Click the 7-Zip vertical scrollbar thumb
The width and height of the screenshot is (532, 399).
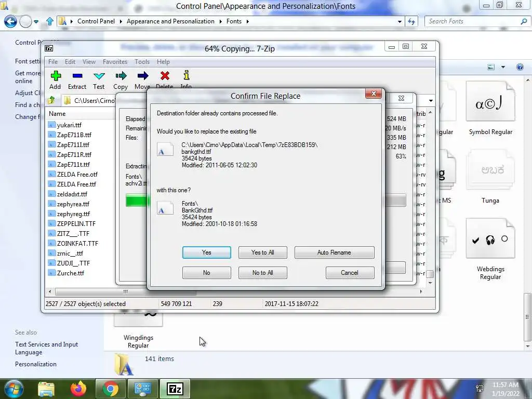click(x=430, y=273)
